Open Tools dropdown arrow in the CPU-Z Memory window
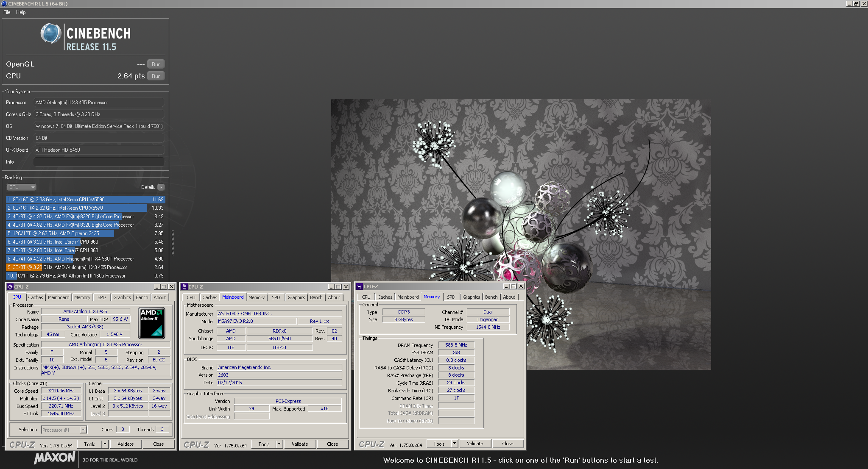Screen dimensions: 868x469 [x=455, y=444]
